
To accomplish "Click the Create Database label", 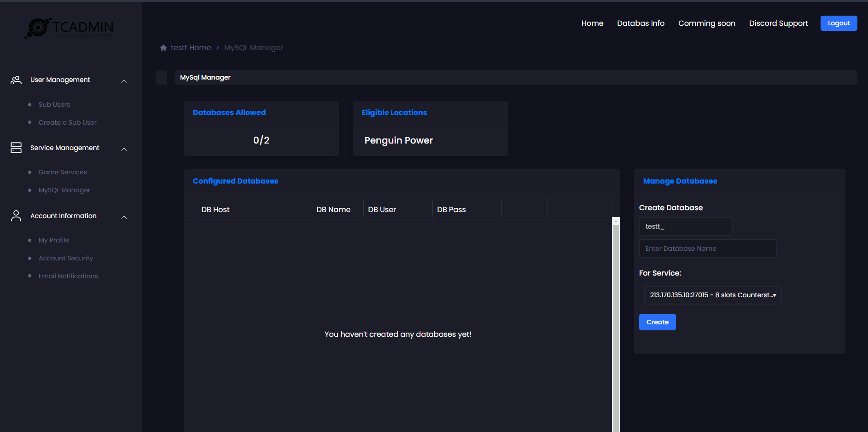I will pos(671,208).
